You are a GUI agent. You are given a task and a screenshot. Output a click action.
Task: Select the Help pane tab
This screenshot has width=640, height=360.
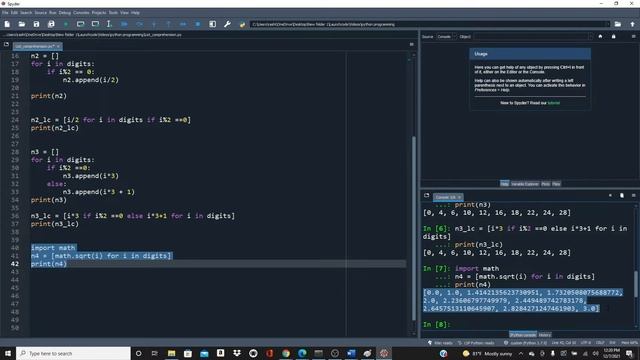[x=504, y=184]
